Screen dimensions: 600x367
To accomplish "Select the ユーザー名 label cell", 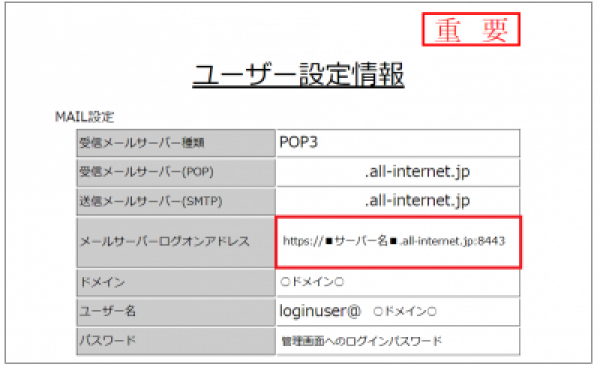I will click(x=176, y=312).
